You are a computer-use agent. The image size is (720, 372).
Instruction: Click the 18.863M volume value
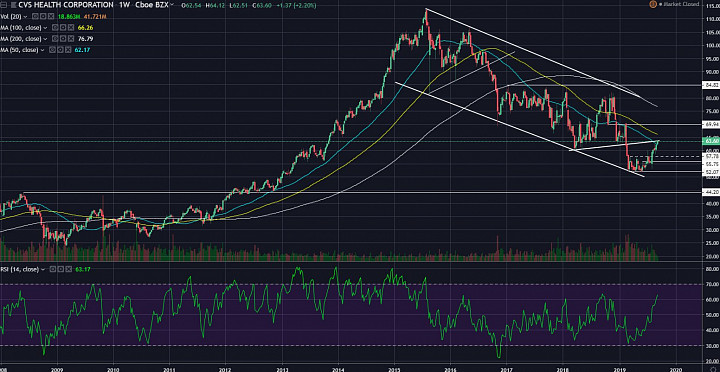click(69, 17)
